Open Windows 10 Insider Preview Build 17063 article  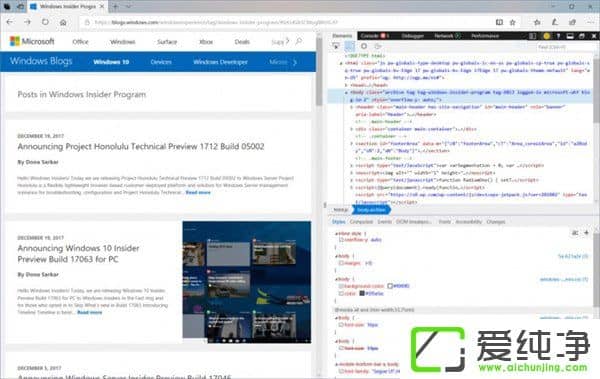tap(78, 254)
